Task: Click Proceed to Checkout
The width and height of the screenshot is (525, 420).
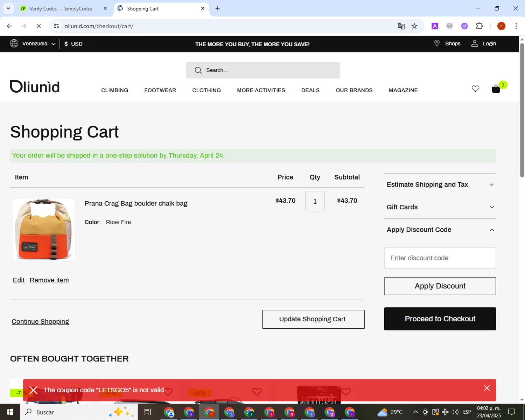Action: click(440, 319)
